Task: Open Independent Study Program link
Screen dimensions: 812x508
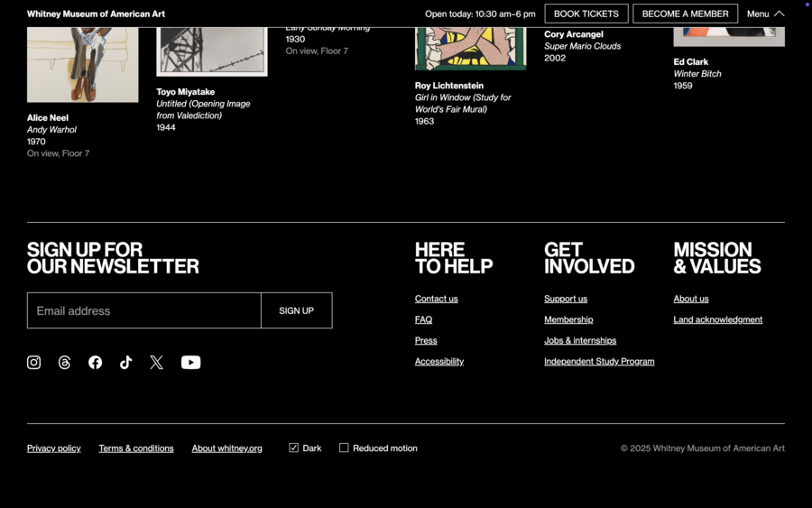Action: click(599, 362)
